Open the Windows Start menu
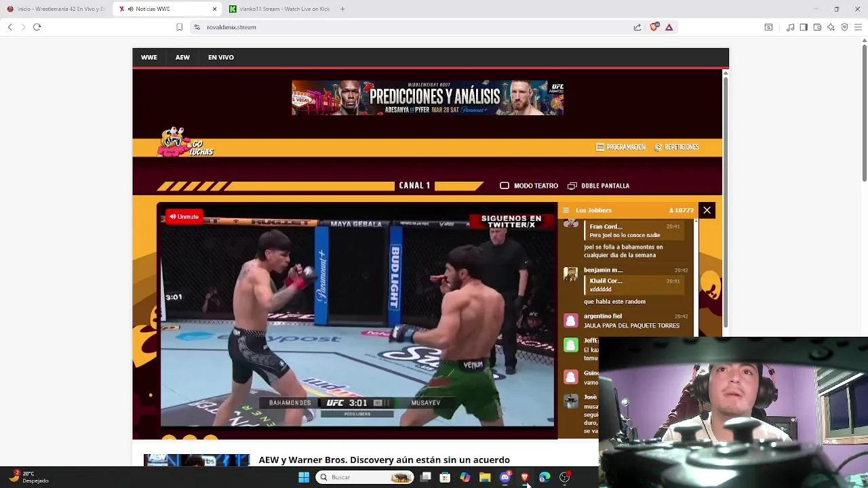Screen dimensions: 868x488 tap(304, 477)
